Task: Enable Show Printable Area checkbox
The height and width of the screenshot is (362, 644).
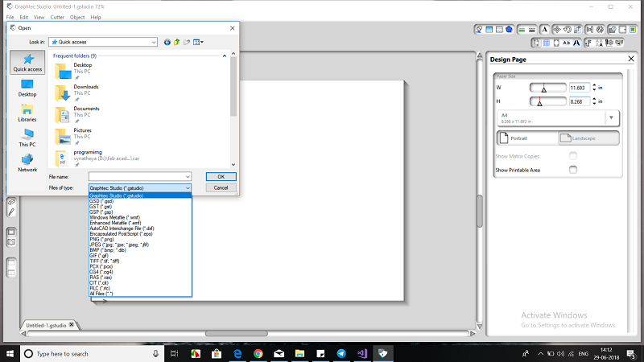Action: [573, 170]
